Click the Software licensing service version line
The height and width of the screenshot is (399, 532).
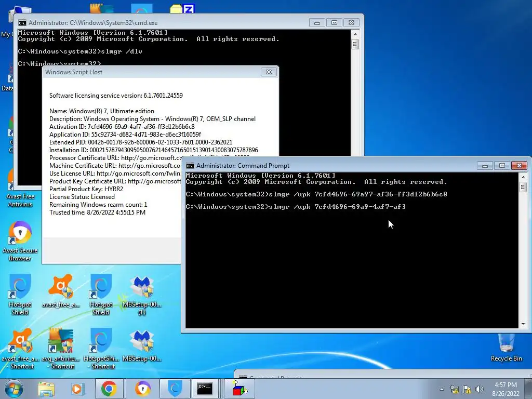click(116, 96)
